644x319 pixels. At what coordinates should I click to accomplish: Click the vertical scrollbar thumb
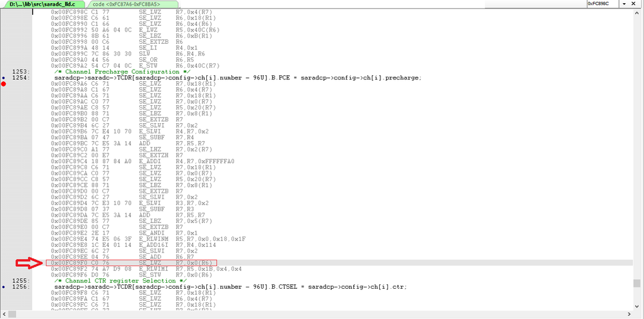click(x=636, y=284)
